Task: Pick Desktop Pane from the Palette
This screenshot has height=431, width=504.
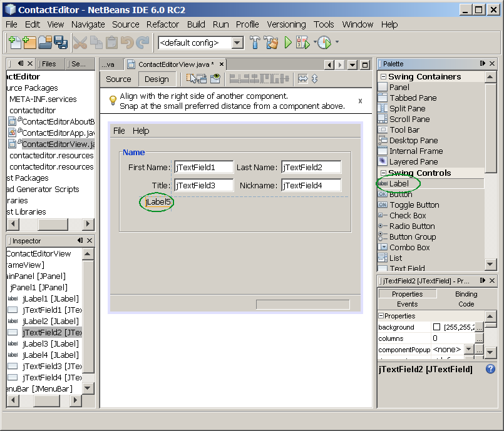Action: (414, 140)
